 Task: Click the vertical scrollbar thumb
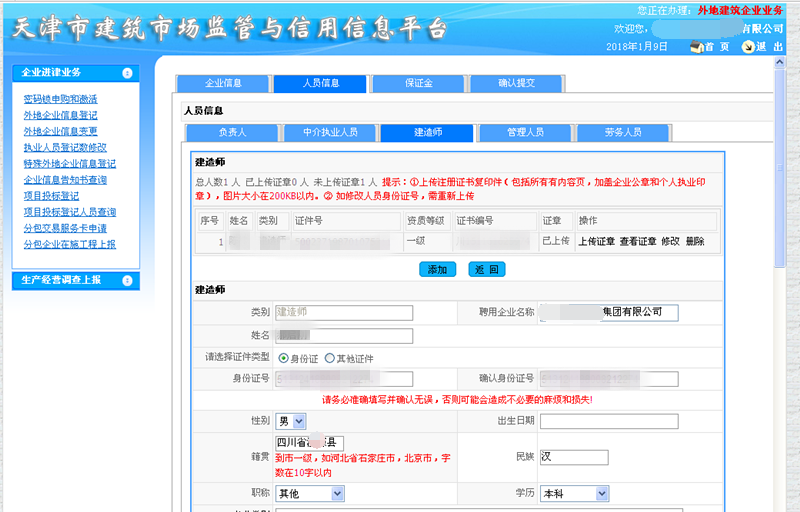coord(779,168)
